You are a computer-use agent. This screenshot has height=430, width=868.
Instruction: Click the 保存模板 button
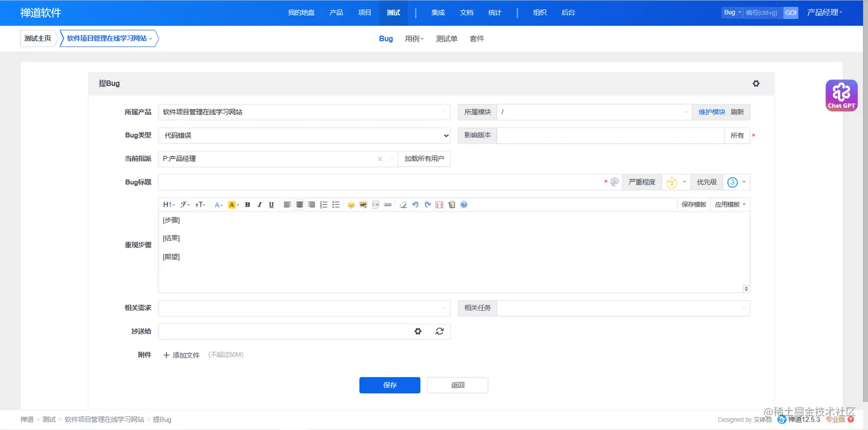(693, 204)
